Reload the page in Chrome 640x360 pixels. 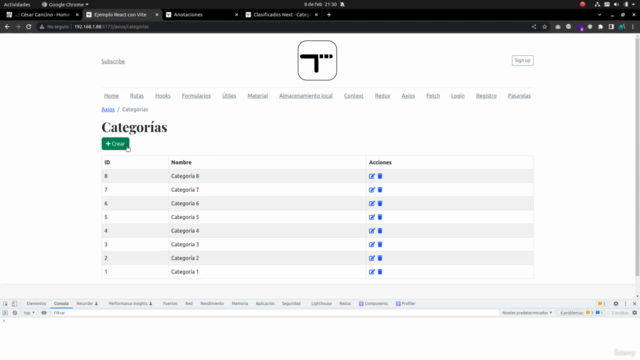pos(29,27)
